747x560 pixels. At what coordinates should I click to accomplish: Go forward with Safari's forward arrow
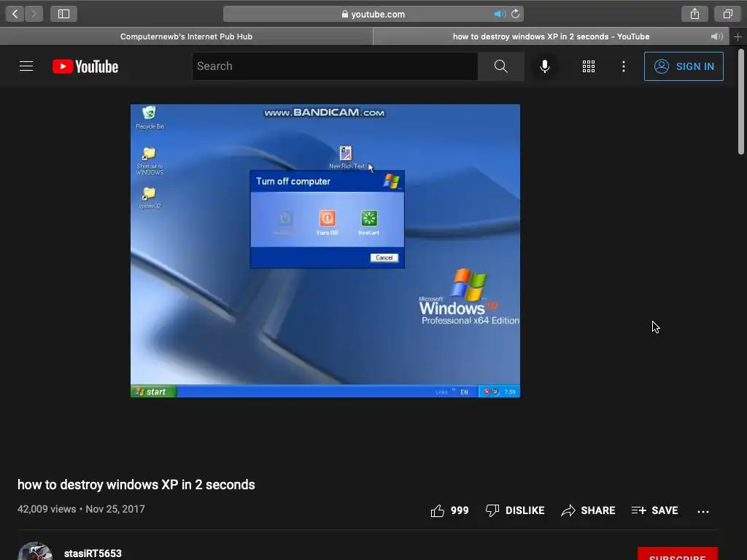[x=34, y=14]
